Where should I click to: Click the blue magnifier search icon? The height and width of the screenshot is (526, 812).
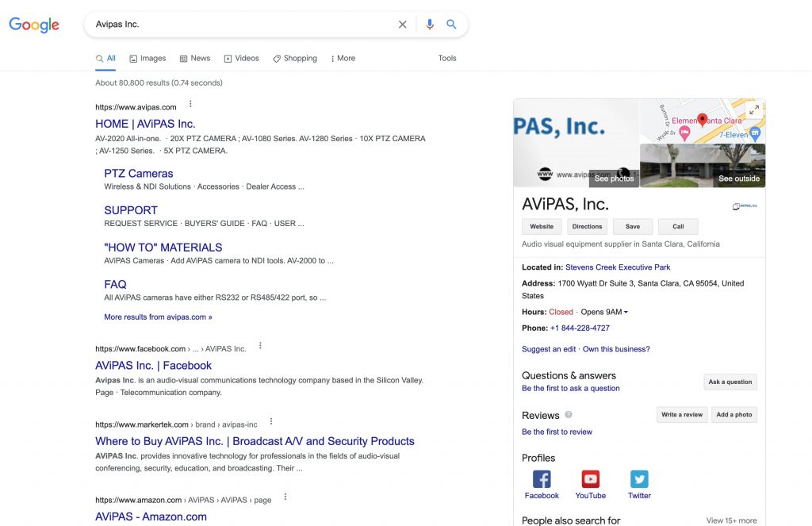click(451, 25)
